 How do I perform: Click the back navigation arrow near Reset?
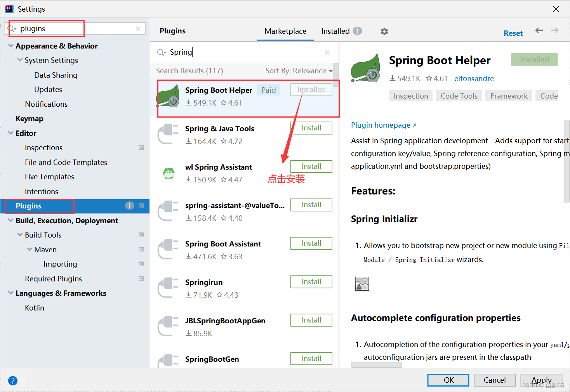539,30
